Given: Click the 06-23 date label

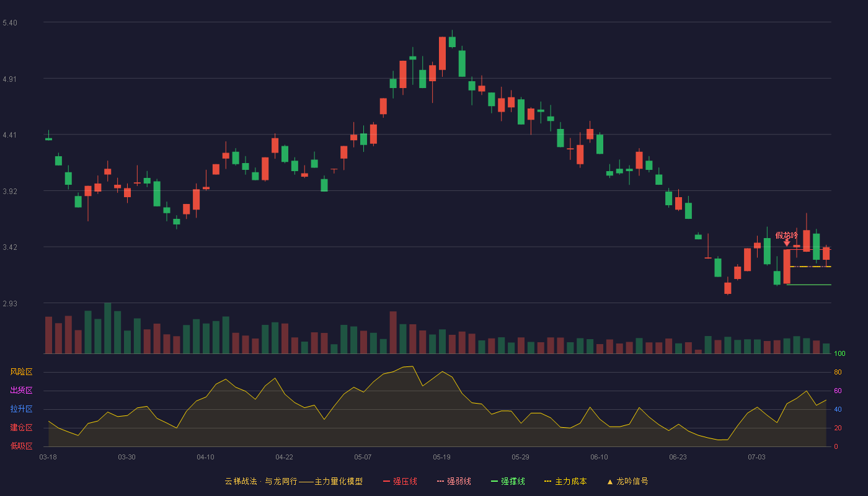Looking at the screenshot, I should pyautogui.click(x=678, y=457).
